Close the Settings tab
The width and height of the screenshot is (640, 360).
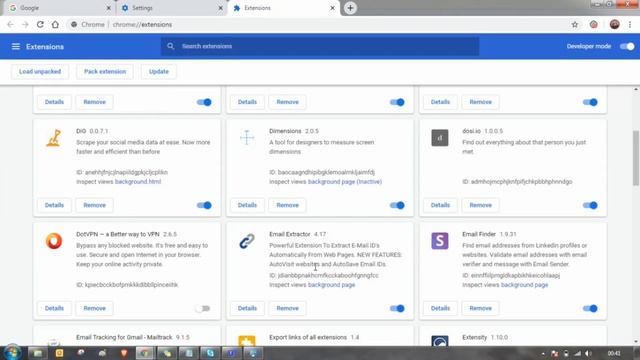(220, 8)
